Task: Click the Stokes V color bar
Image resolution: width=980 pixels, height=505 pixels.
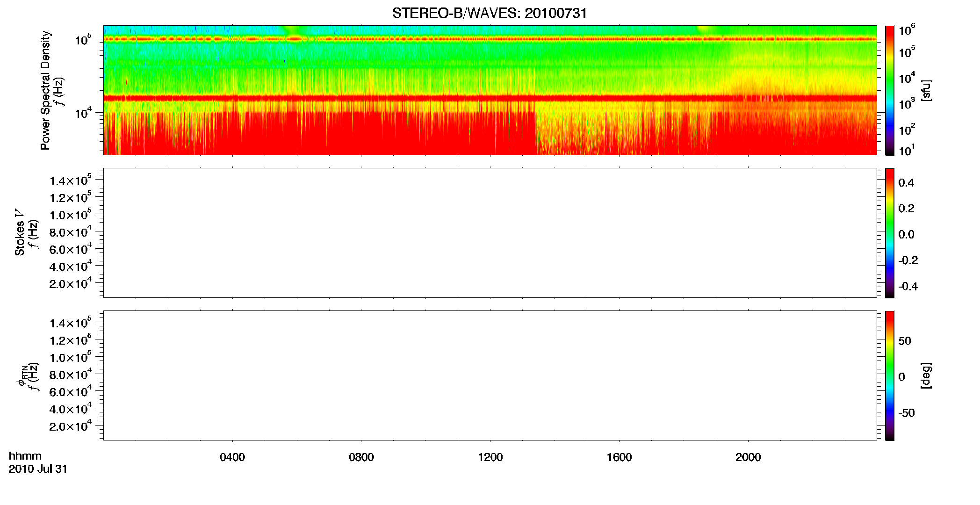Action: coord(890,233)
